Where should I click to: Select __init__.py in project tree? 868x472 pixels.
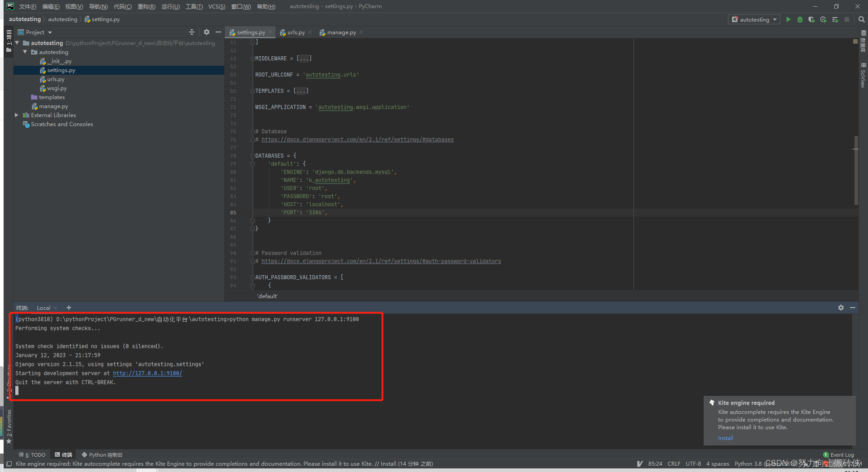59,61
